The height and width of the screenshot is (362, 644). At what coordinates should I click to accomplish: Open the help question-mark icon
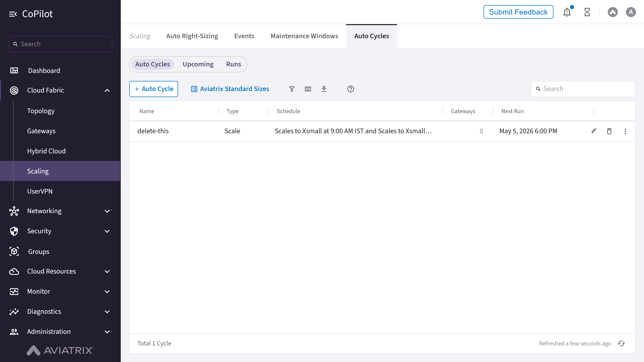point(351,89)
